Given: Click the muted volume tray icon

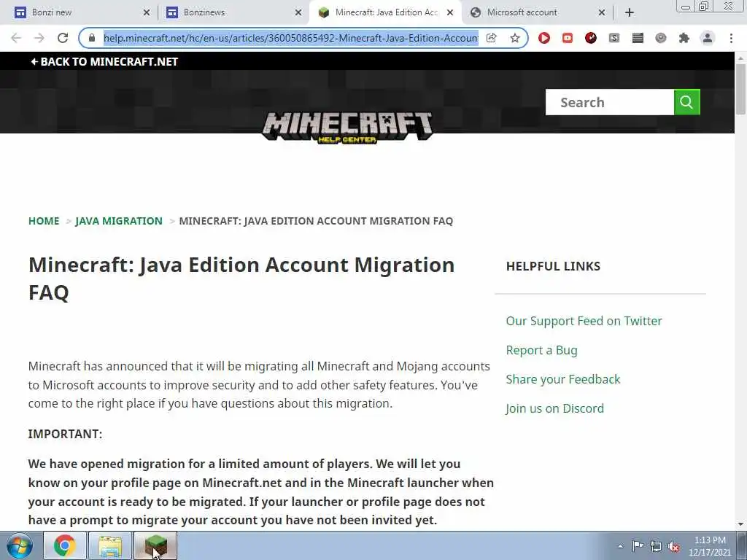Looking at the screenshot, I should (673, 546).
